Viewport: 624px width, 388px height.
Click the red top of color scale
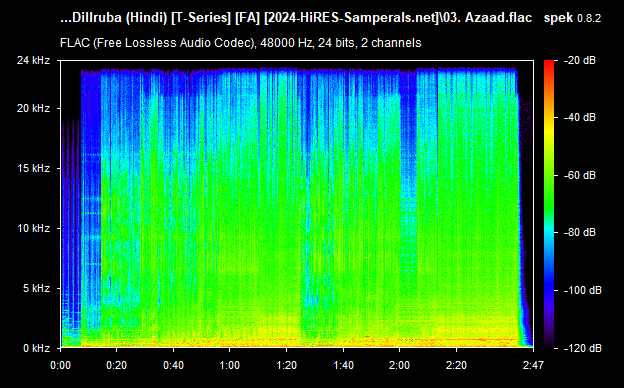pos(549,64)
